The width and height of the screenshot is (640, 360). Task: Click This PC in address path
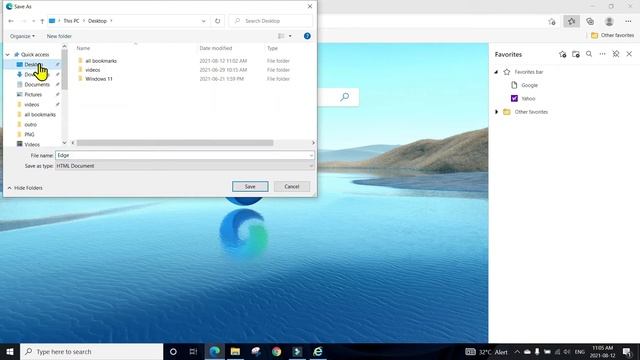[71, 21]
